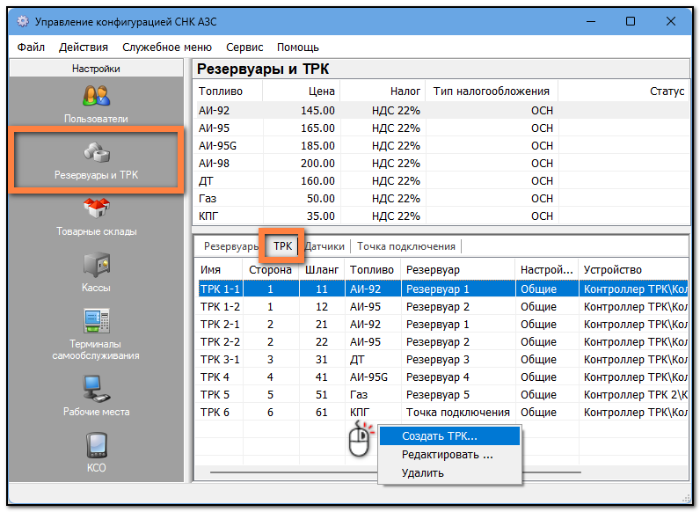Select the ТРК 6 row

442,412
